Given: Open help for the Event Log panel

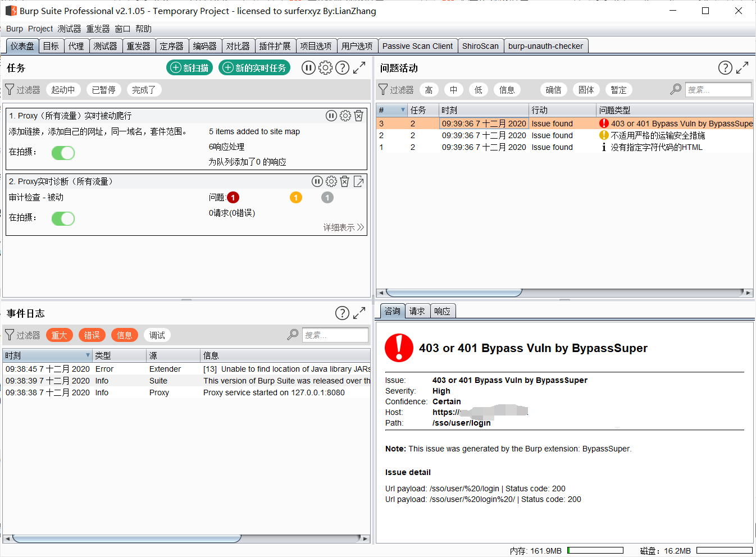Looking at the screenshot, I should coord(342,313).
